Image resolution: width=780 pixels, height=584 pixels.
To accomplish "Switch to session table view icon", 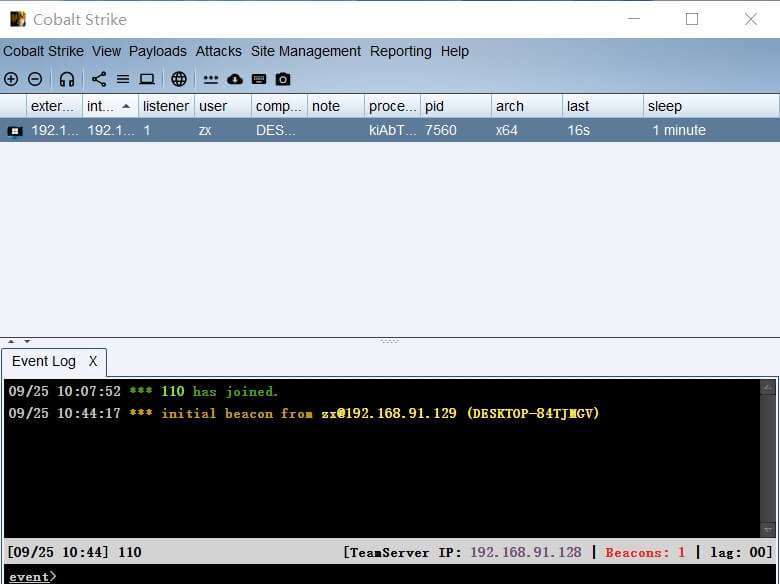I will coord(123,79).
